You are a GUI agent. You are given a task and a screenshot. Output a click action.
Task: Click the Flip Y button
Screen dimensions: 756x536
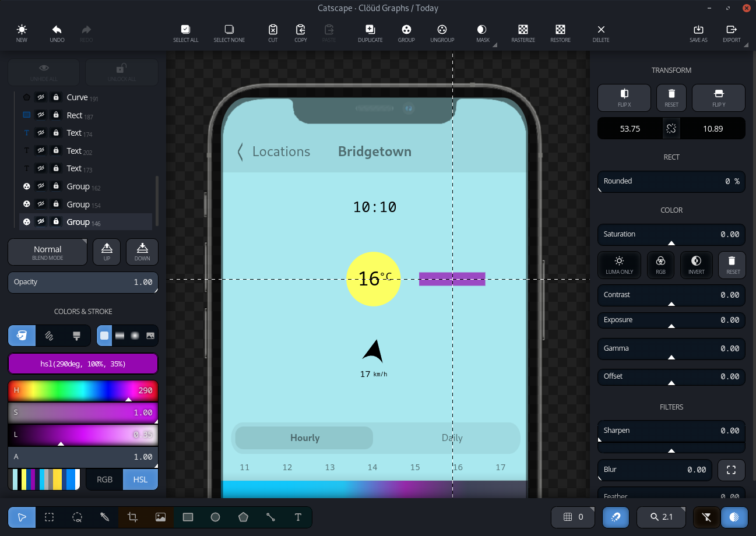pos(719,97)
